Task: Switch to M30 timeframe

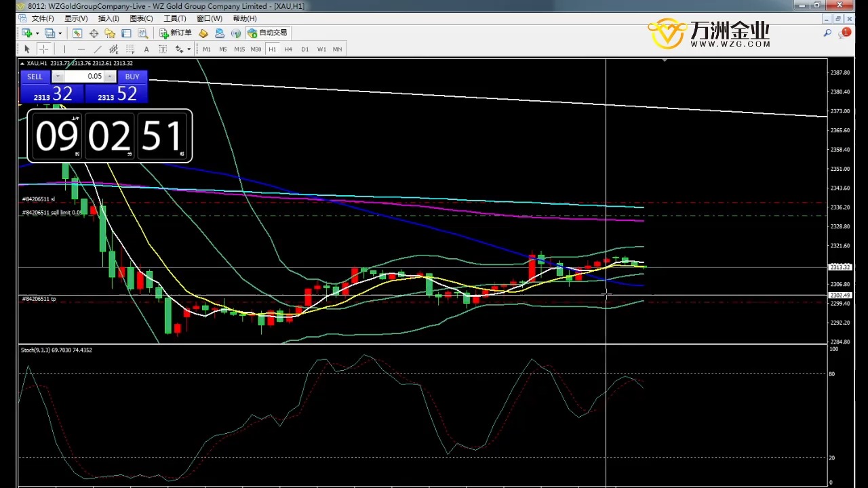Action: tap(256, 49)
